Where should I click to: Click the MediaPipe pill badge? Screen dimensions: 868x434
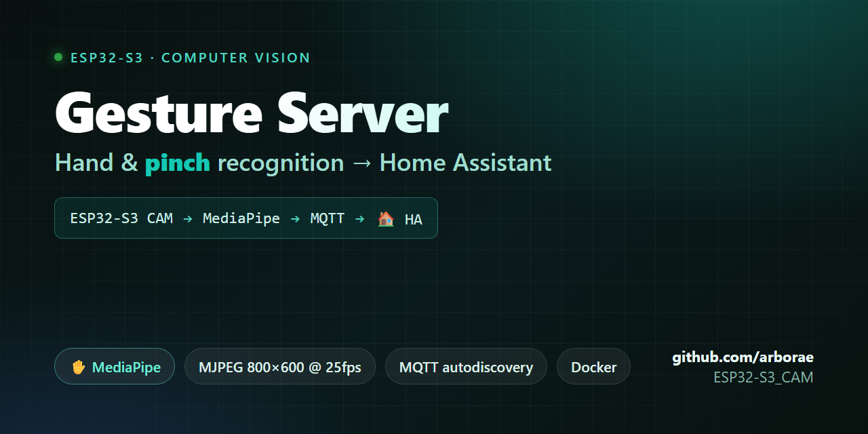(x=115, y=367)
